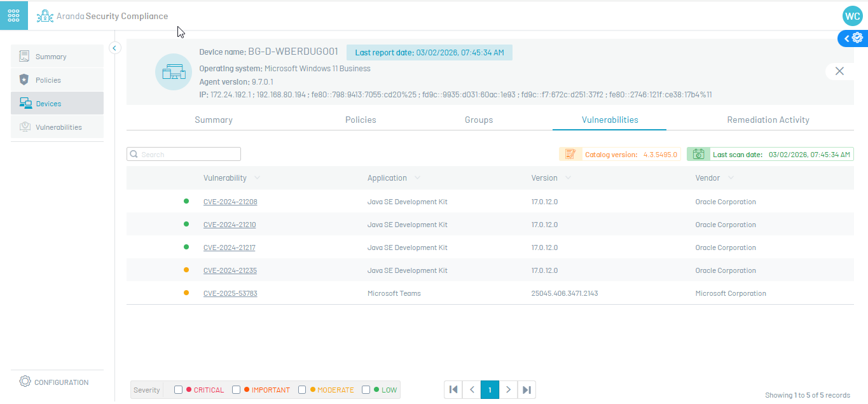
Task: Click the vulnerability search field
Action: (x=189, y=154)
